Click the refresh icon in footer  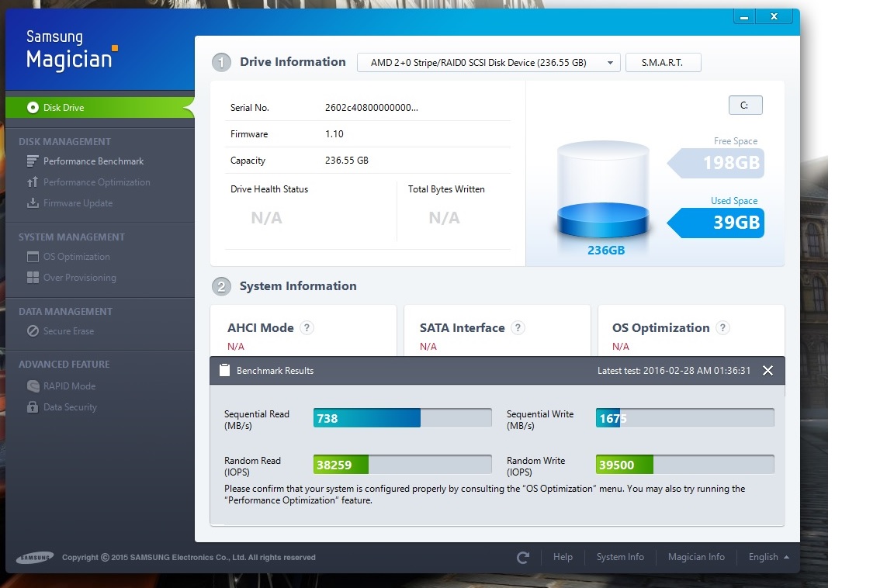click(523, 557)
